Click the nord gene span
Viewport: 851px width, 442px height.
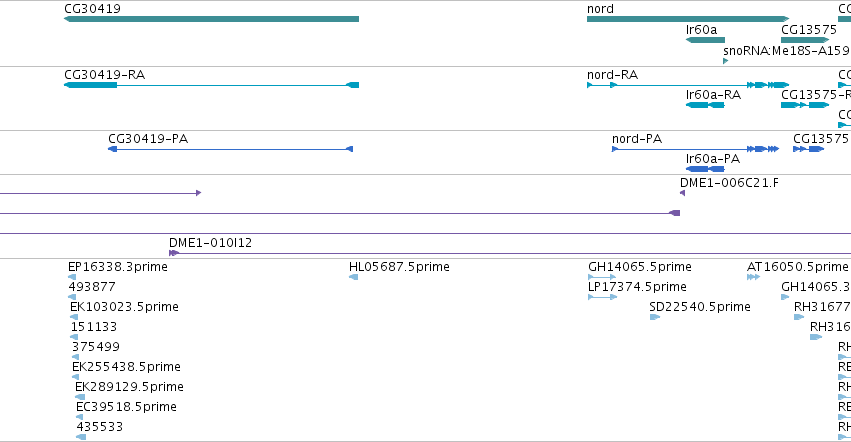click(x=688, y=19)
